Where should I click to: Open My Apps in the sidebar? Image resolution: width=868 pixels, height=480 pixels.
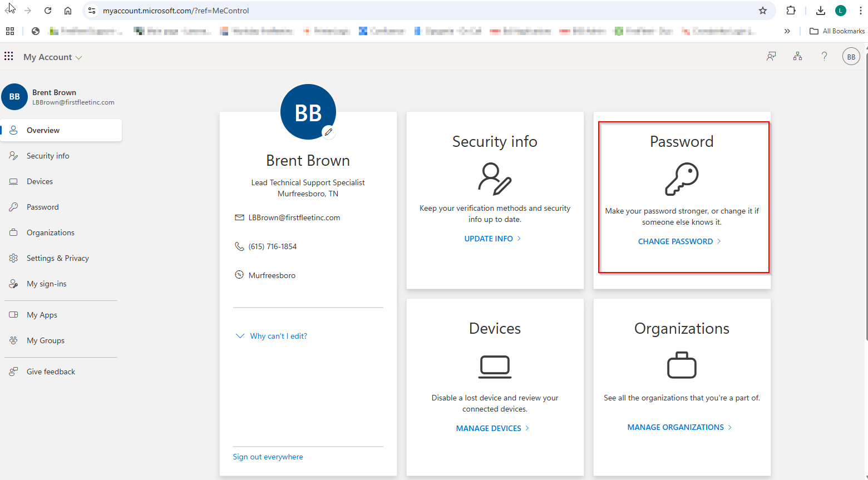[x=61, y=315]
